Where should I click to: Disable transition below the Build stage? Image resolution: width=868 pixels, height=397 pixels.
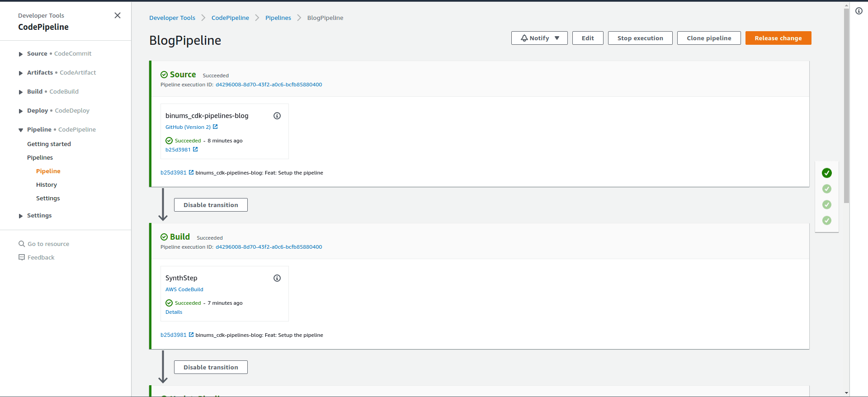211,367
